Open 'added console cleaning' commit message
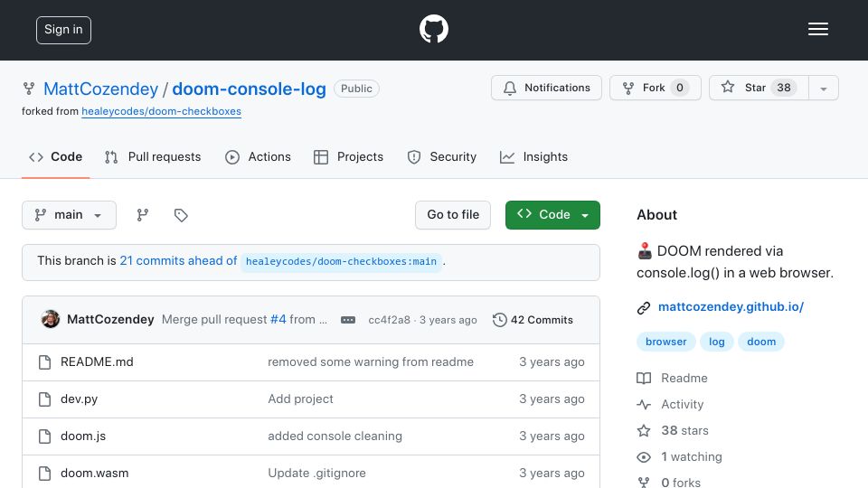This screenshot has width=868, height=488. tap(335, 436)
